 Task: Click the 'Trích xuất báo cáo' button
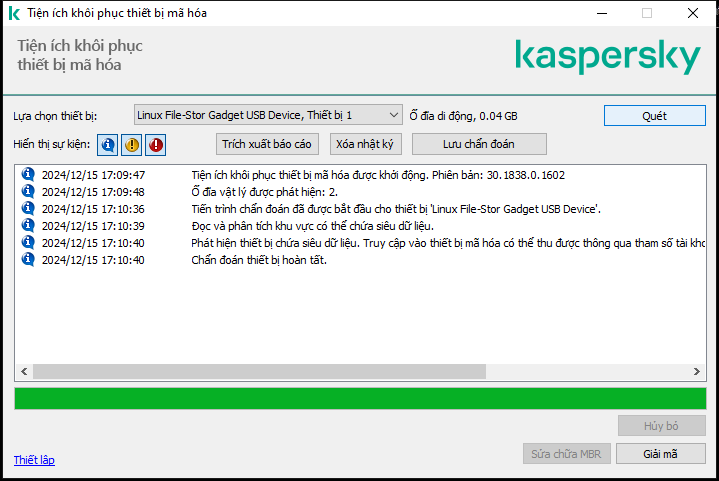click(x=267, y=144)
